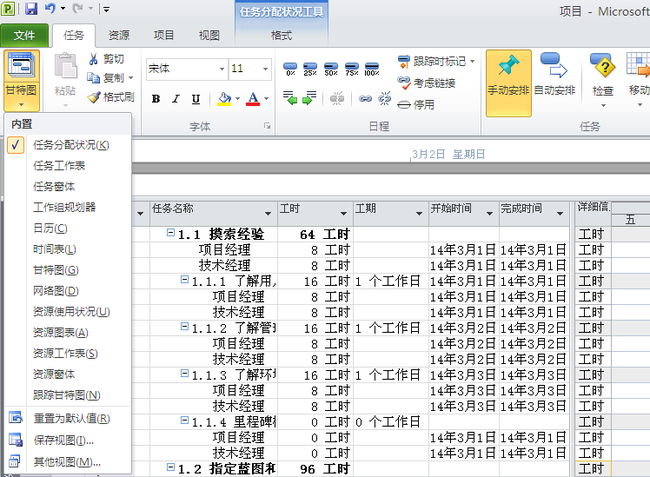Click the red font color A swatch
The width and height of the screenshot is (650, 477).
pos(253,99)
